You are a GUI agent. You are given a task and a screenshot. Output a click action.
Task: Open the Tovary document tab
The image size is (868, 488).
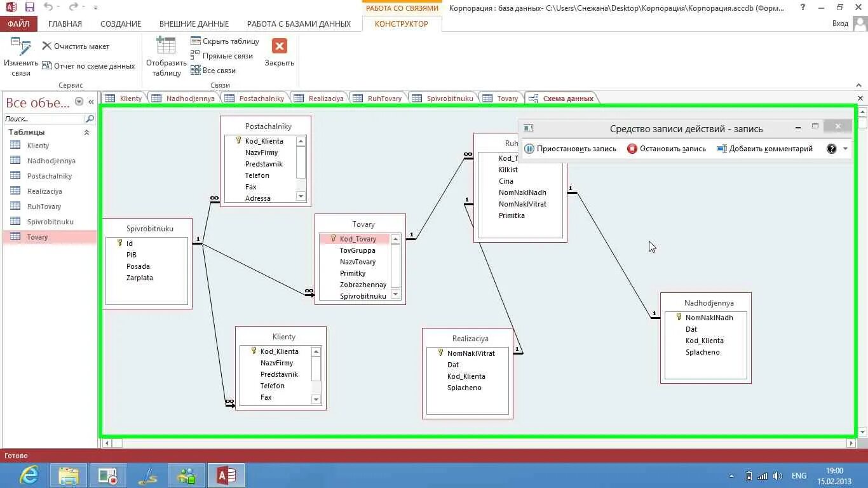point(501,98)
